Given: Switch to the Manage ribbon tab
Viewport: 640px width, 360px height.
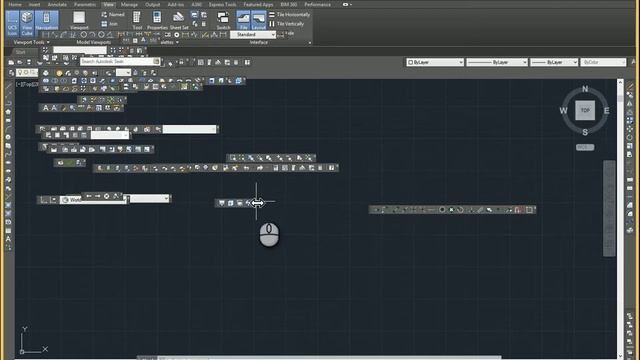Looking at the screenshot, I should point(129,4).
